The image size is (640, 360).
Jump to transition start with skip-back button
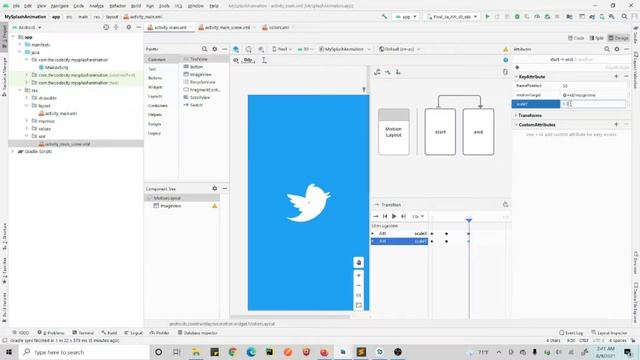(385, 216)
